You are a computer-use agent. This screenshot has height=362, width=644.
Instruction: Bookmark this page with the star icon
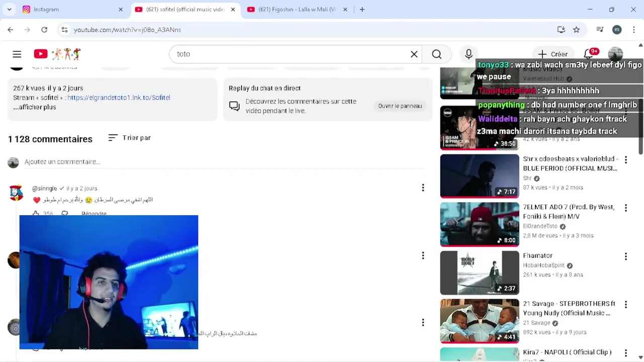point(577,30)
